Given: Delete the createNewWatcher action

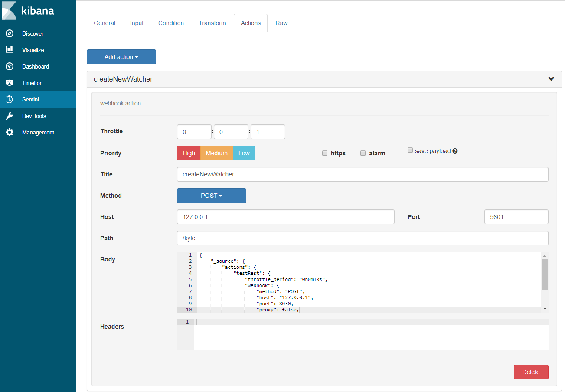Looking at the screenshot, I should pos(531,372).
